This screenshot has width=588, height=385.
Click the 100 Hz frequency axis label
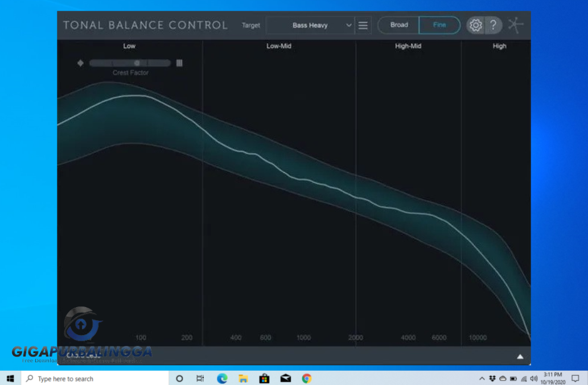coord(141,337)
